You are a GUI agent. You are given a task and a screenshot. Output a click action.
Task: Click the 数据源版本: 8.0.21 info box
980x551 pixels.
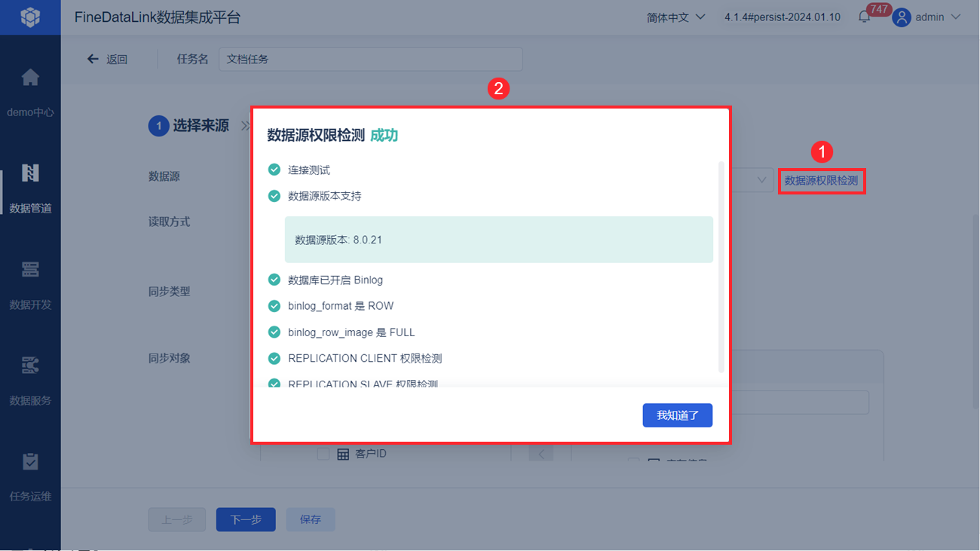[499, 240]
